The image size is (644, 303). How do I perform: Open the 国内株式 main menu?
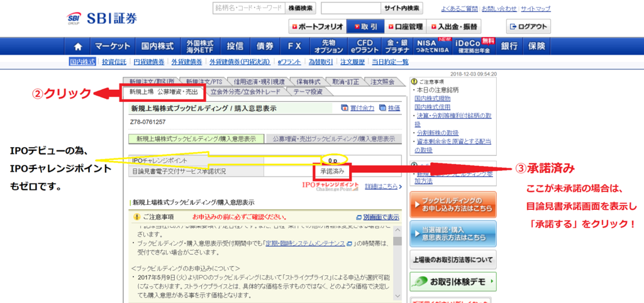click(x=157, y=47)
